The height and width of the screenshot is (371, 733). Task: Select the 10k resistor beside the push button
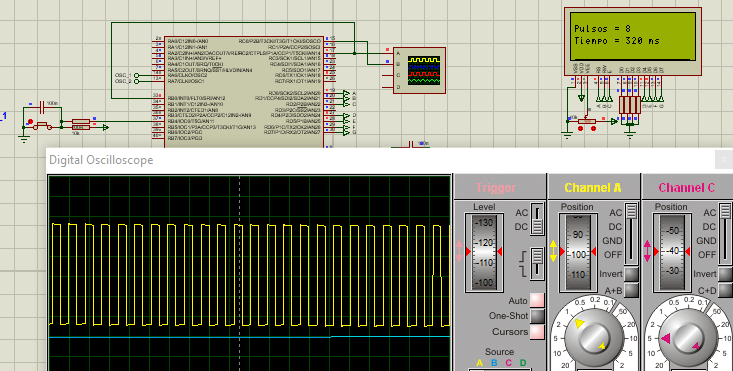tap(81, 127)
